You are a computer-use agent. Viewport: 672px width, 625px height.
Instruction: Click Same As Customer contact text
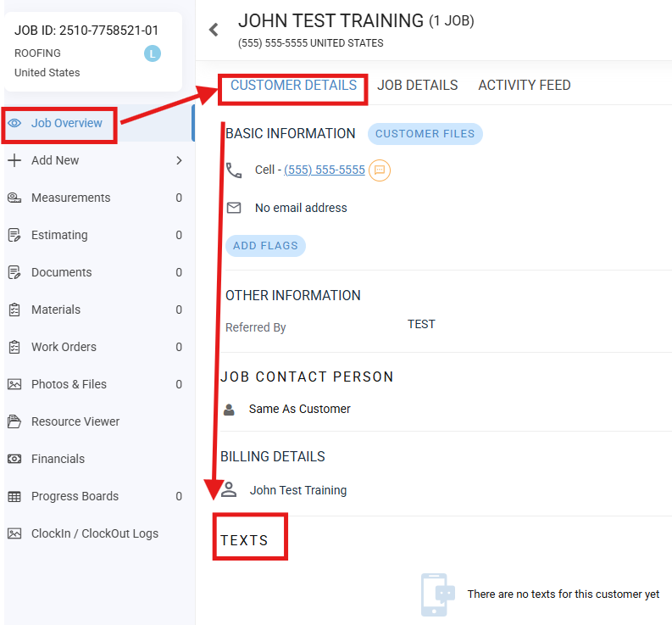coord(300,410)
